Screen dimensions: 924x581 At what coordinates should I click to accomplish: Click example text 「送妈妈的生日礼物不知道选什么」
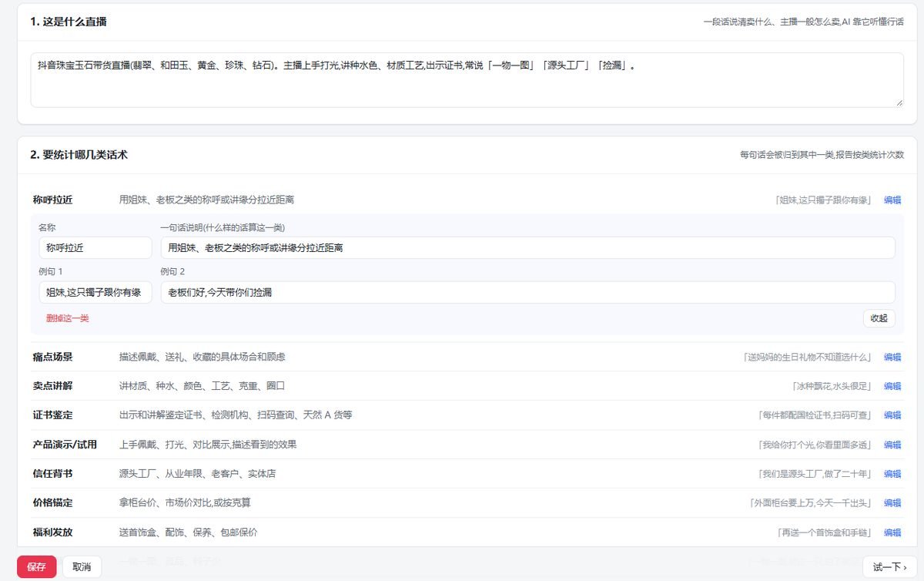click(x=807, y=357)
